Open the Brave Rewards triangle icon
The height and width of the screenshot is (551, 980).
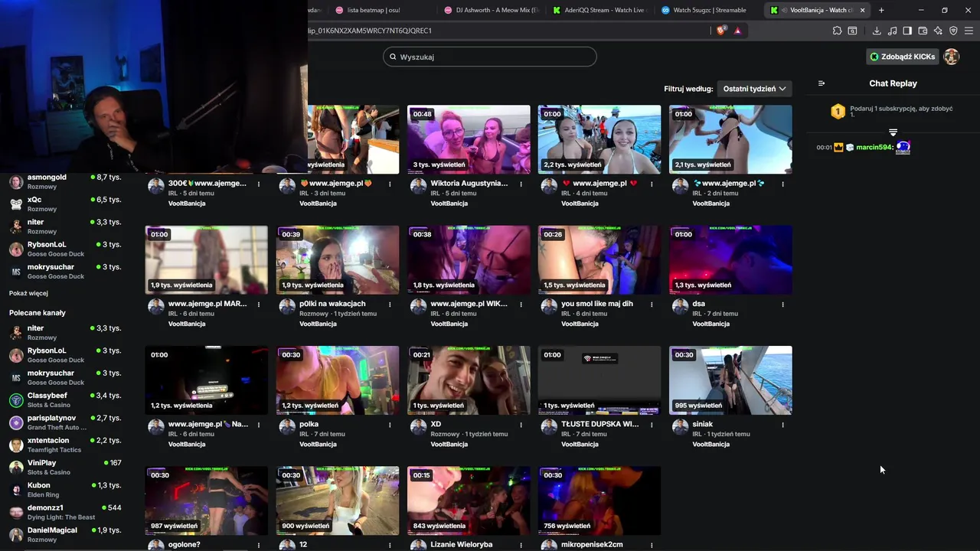tap(737, 31)
